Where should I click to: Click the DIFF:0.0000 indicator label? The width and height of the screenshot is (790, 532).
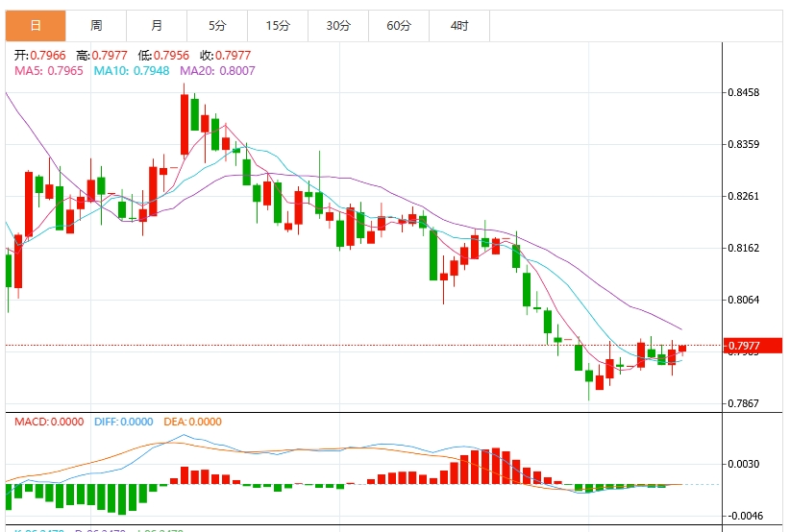pos(123,422)
